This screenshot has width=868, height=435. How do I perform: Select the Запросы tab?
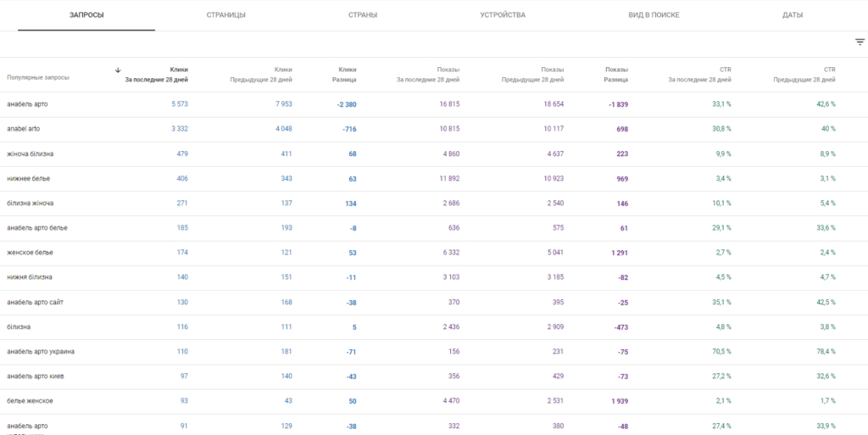86,15
